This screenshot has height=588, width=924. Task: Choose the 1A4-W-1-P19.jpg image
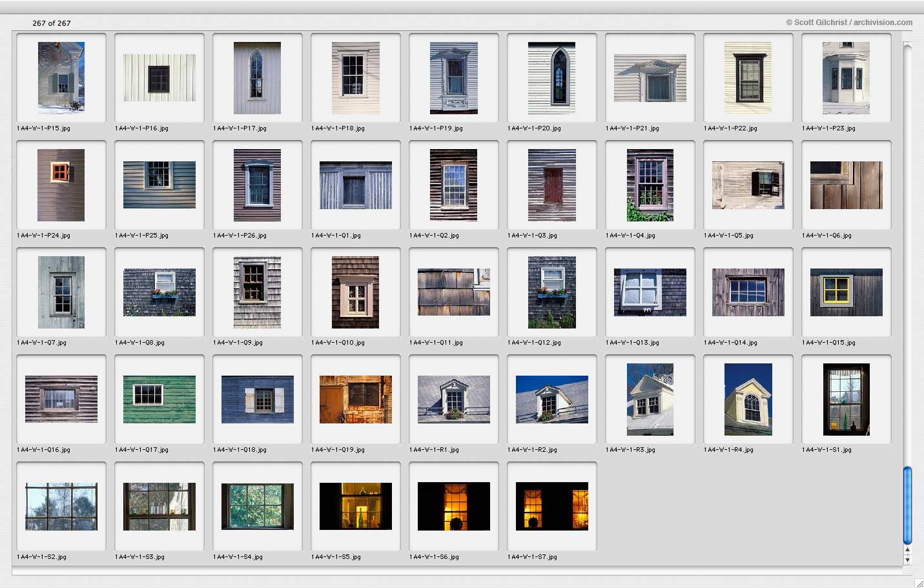pos(454,77)
